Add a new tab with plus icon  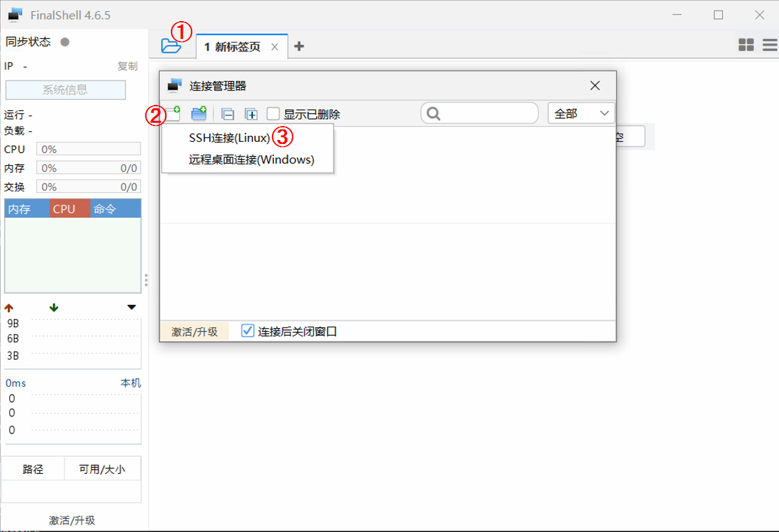pyautogui.click(x=299, y=46)
